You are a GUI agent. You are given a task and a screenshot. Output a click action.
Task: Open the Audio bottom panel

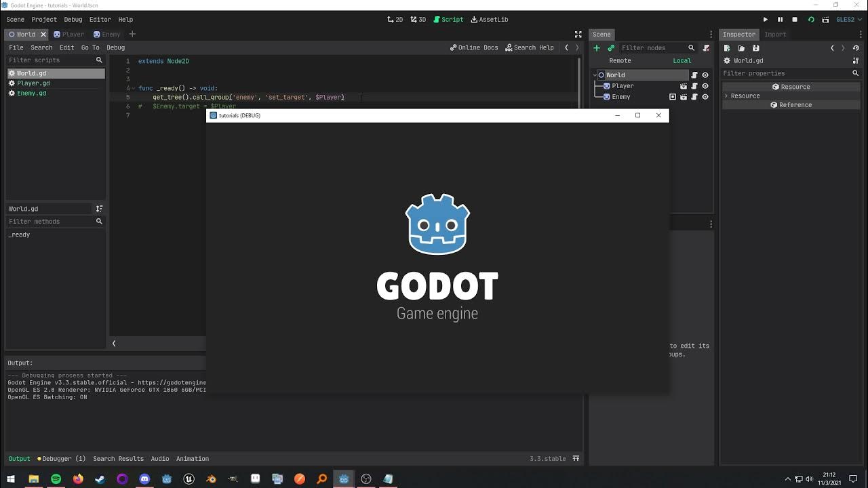(160, 459)
